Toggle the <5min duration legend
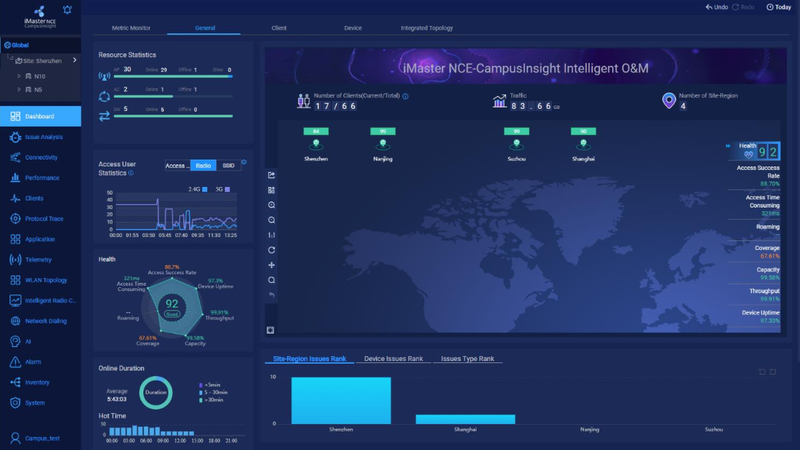The width and height of the screenshot is (800, 450). pos(210,385)
